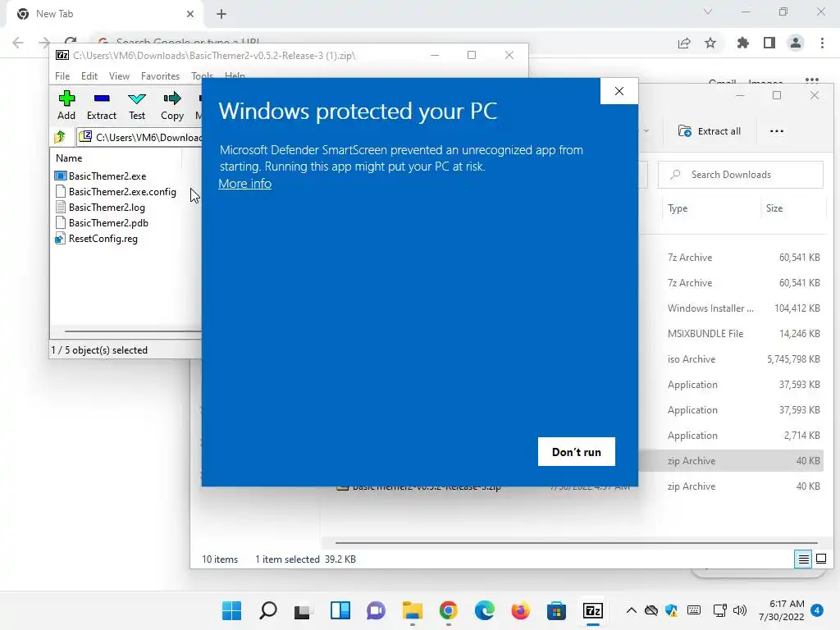Open Chrome three-dot menu
840x630 pixels.
point(822,43)
